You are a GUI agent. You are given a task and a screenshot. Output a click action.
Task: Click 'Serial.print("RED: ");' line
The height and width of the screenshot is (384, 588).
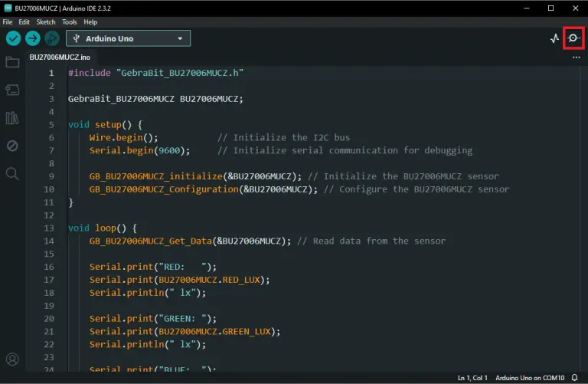point(153,267)
